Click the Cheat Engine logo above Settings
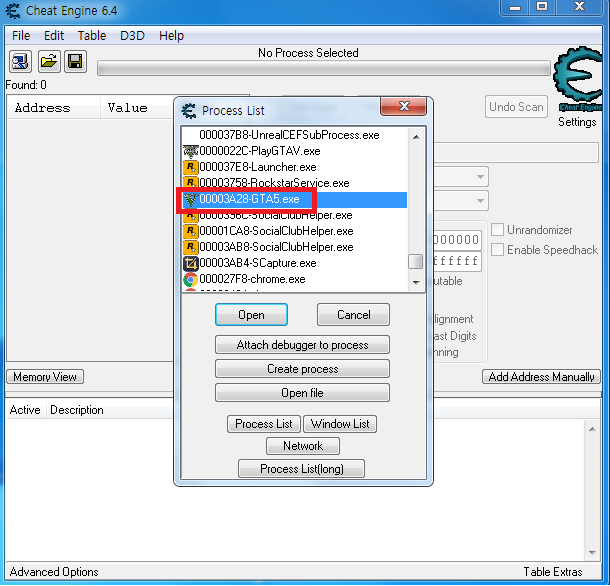The image size is (610, 586). (578, 79)
